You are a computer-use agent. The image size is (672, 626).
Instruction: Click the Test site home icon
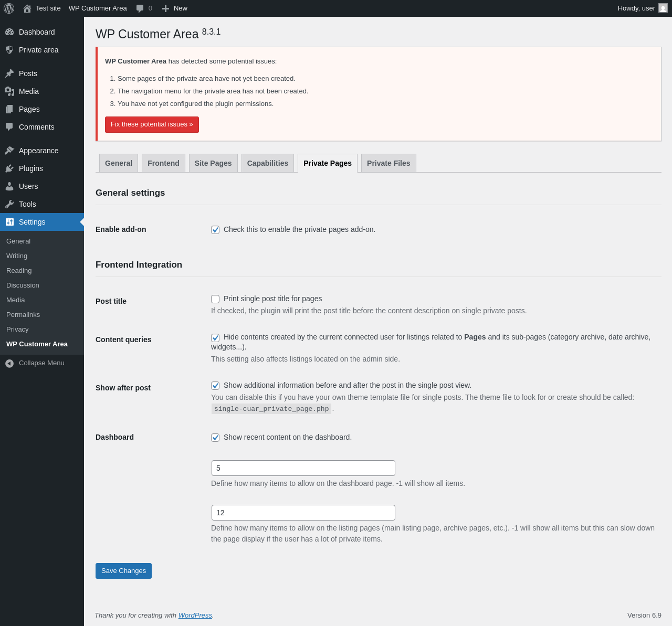pos(27,8)
